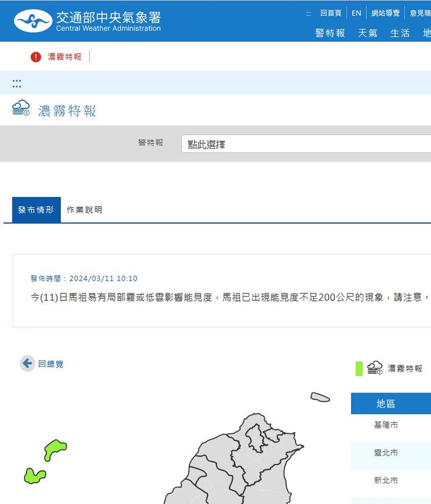This screenshot has width=431, height=504.
Task: Click the Central Weather Administration logo
Action: (x=87, y=21)
